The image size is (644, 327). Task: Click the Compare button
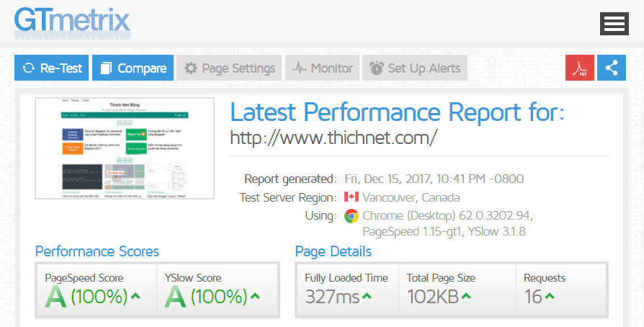(133, 68)
